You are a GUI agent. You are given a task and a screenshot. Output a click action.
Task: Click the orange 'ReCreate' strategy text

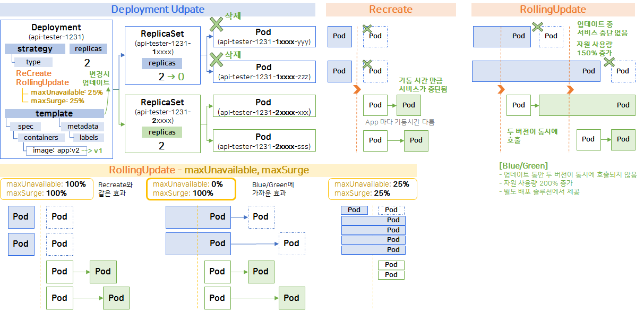coord(34,73)
